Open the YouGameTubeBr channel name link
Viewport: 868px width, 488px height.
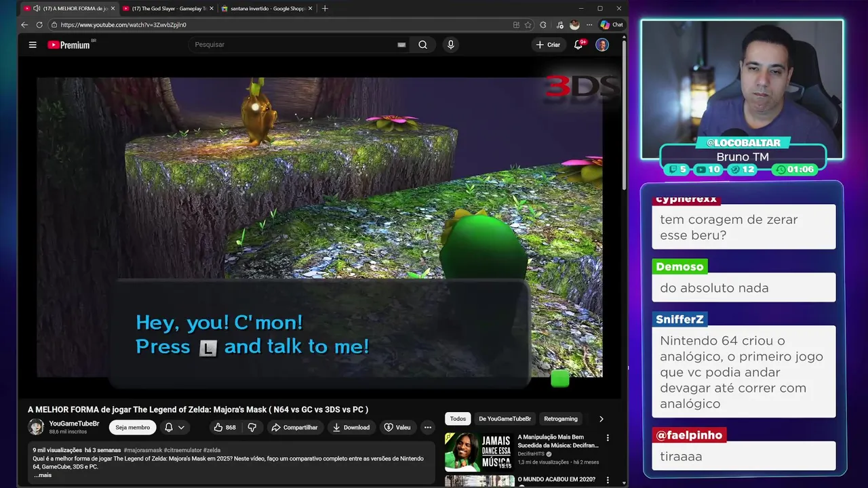click(74, 424)
